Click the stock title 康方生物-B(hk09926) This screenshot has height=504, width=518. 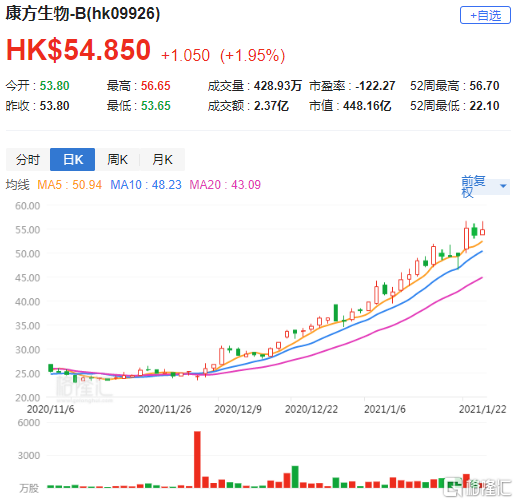click(83, 14)
